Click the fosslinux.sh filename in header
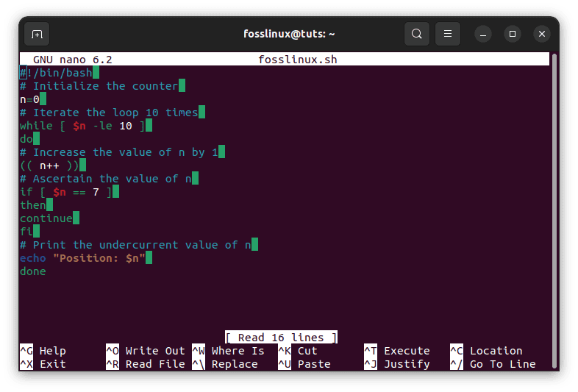The height and width of the screenshot is (392, 578). [x=298, y=60]
